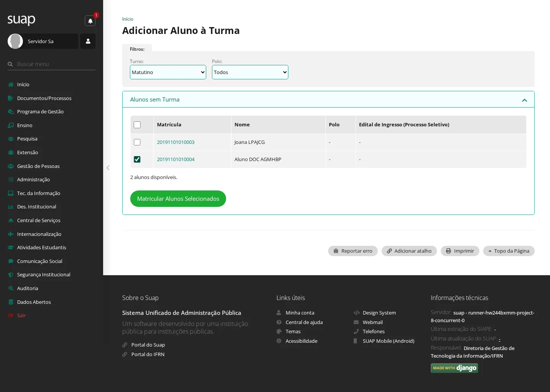Open the Polo dropdown showing Todos
Screen dimensions: 550x392
pos(250,72)
